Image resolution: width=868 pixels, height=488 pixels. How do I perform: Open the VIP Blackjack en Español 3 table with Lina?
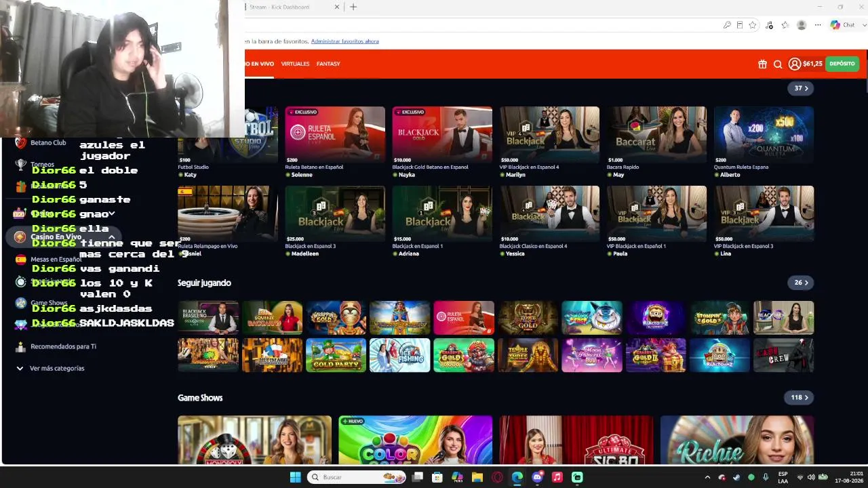(x=764, y=214)
